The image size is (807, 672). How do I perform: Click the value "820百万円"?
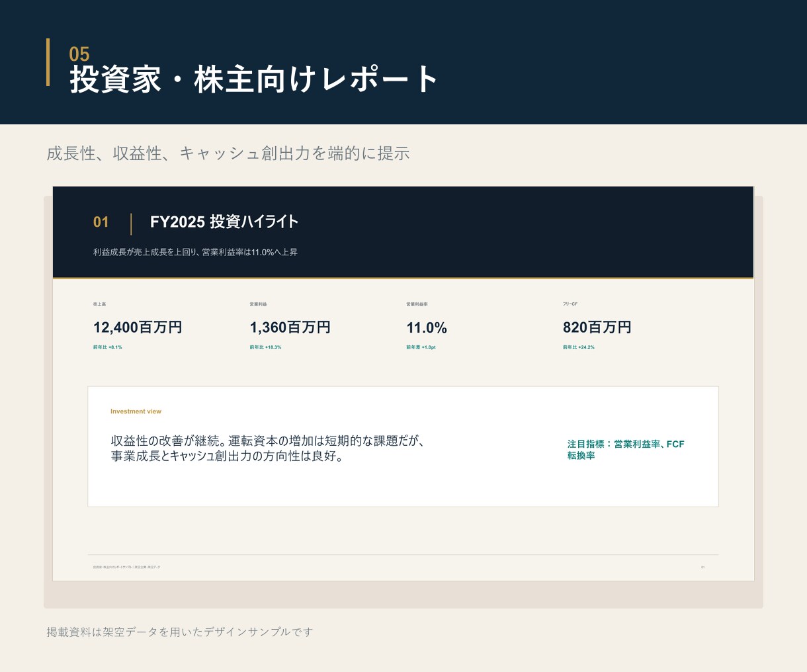[x=597, y=327]
